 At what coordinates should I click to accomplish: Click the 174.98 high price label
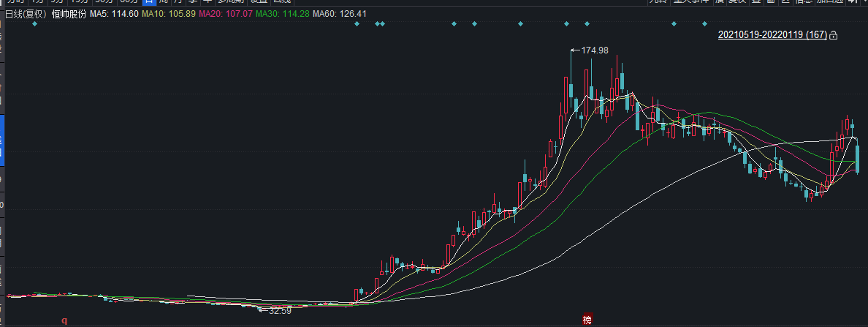point(594,50)
